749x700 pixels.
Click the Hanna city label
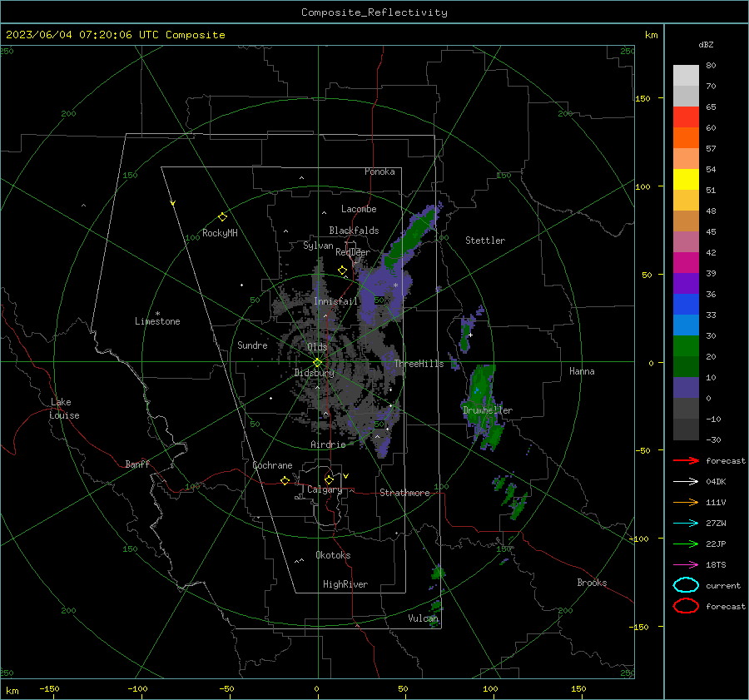[x=582, y=371]
